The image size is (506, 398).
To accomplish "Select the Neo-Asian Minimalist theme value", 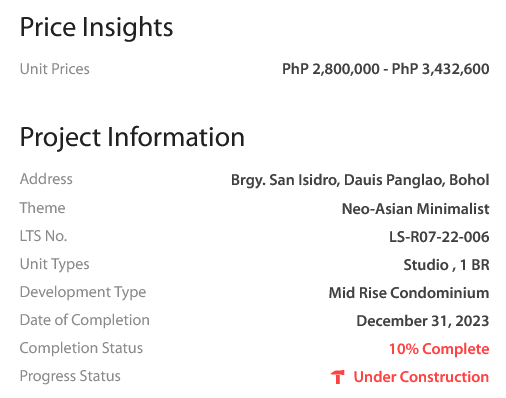I will 416,209.
